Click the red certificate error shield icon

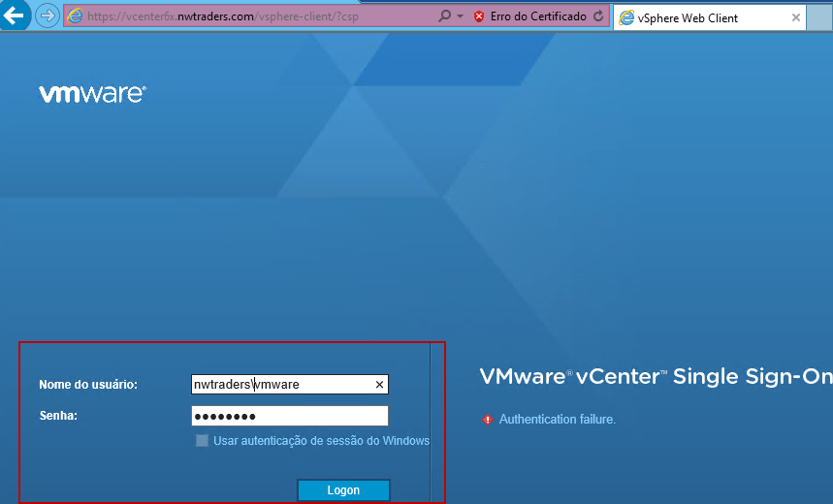479,17
